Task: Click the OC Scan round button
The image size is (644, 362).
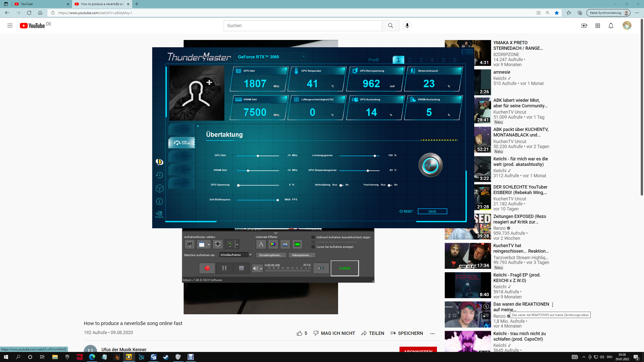Action: pyautogui.click(x=430, y=165)
